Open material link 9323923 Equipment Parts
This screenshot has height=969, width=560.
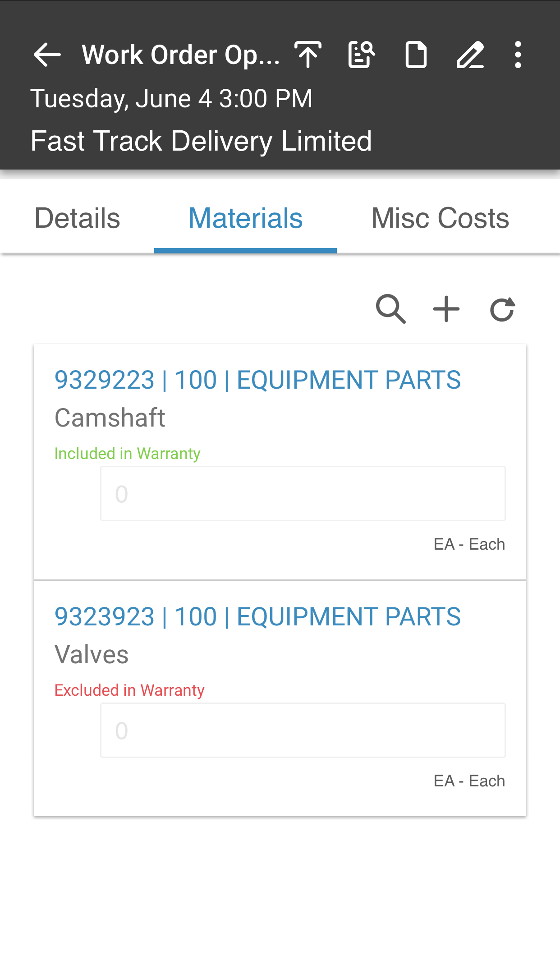[x=257, y=616]
